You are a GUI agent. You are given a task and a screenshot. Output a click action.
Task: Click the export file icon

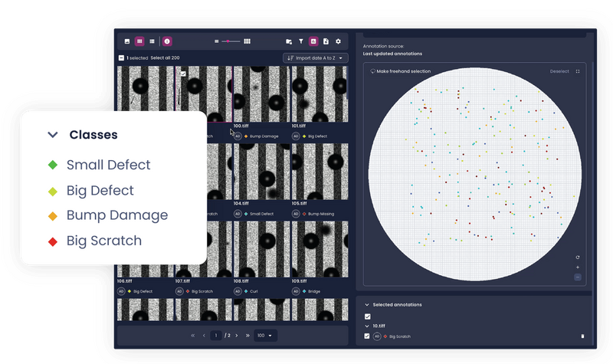click(x=326, y=41)
